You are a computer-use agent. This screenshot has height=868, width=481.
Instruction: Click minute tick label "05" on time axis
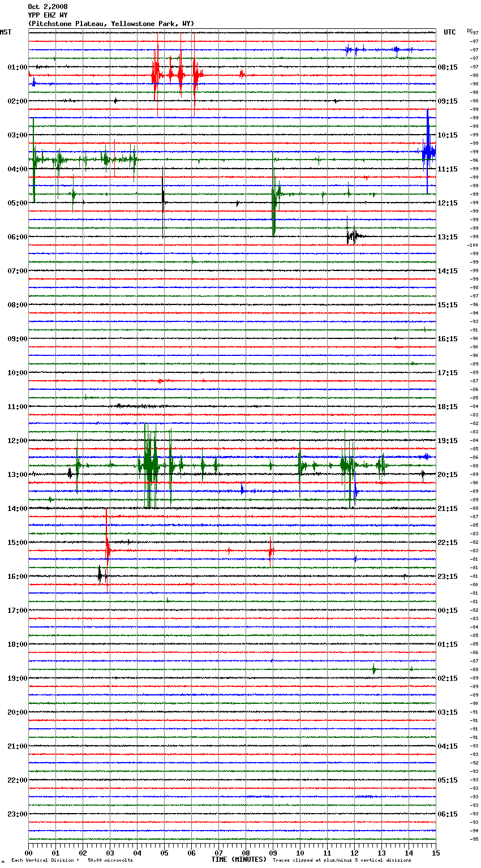pyautogui.click(x=164, y=852)
